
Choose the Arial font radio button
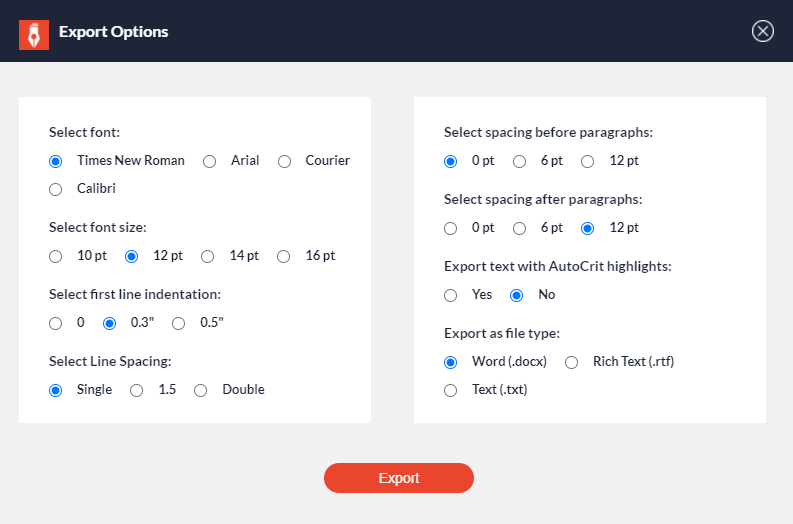(209, 161)
